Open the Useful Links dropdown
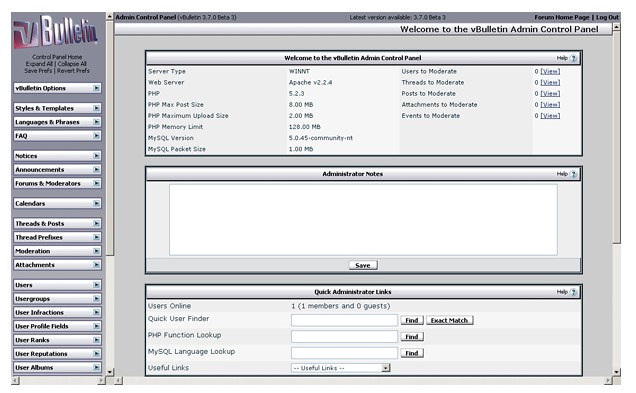Viewport: 636px width, 393px height. pos(340,368)
